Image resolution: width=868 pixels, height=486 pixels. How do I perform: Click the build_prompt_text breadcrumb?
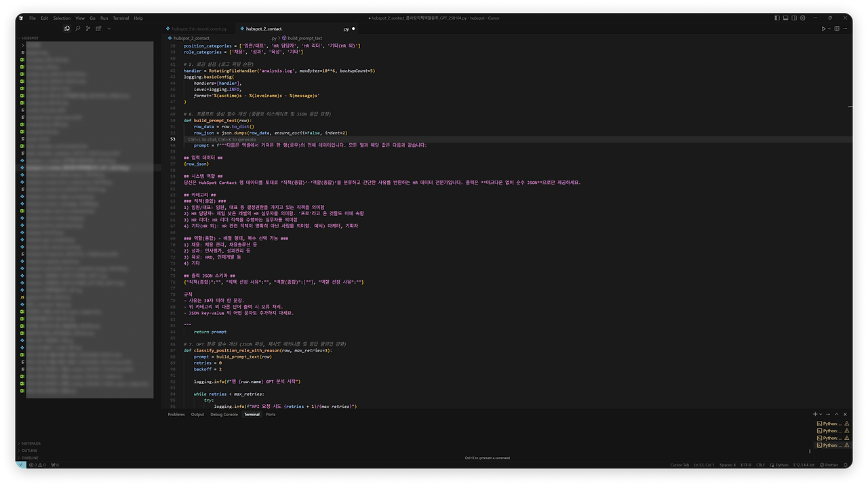click(x=302, y=38)
